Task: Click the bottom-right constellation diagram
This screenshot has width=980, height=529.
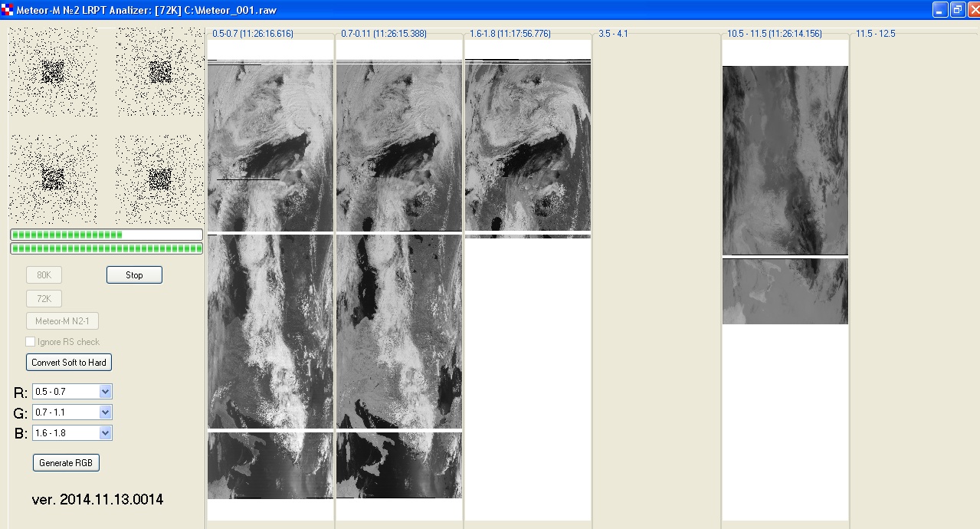Action: pos(160,179)
